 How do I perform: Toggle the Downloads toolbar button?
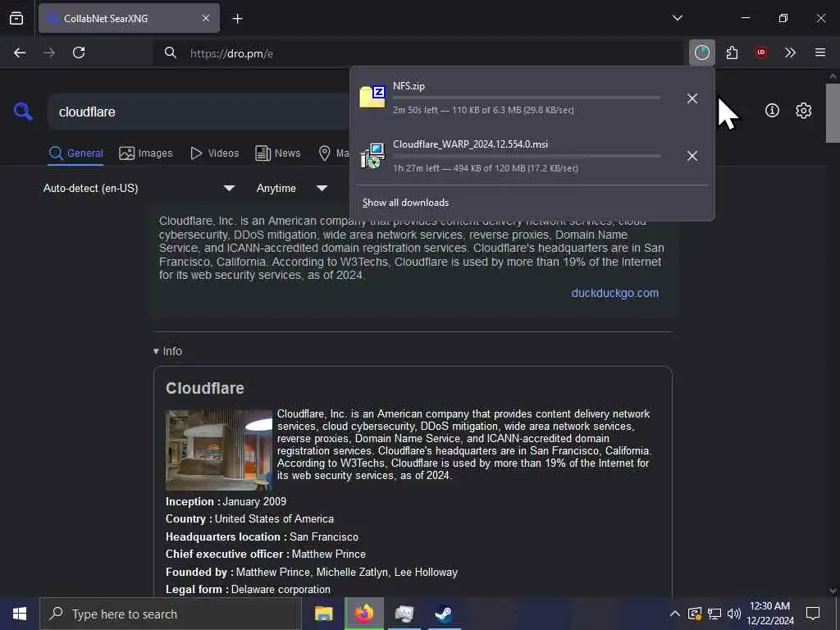(x=702, y=52)
